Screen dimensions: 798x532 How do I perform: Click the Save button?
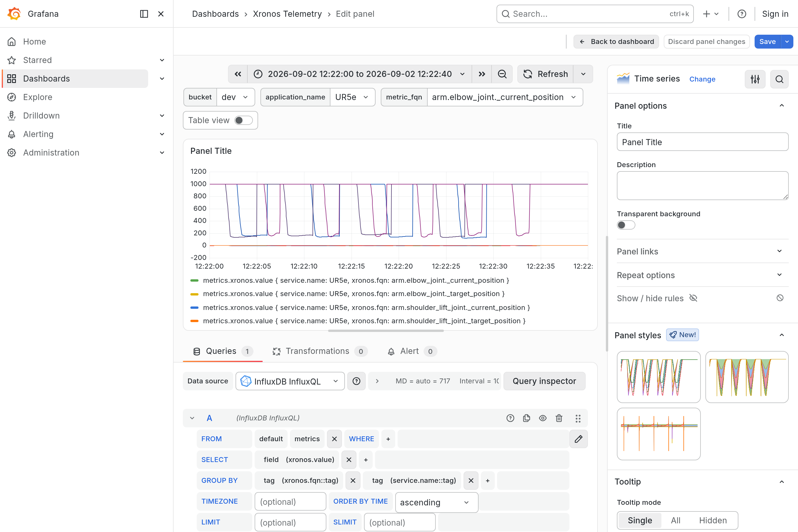coord(767,41)
